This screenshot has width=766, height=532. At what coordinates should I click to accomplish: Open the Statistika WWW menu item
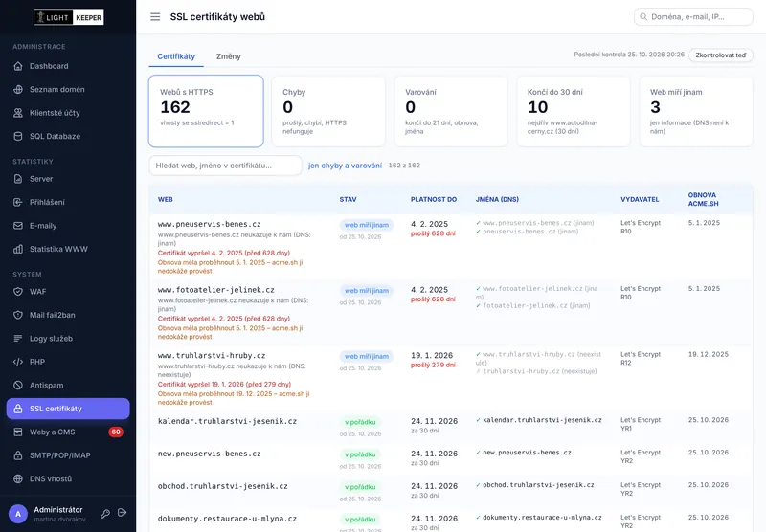click(68, 249)
